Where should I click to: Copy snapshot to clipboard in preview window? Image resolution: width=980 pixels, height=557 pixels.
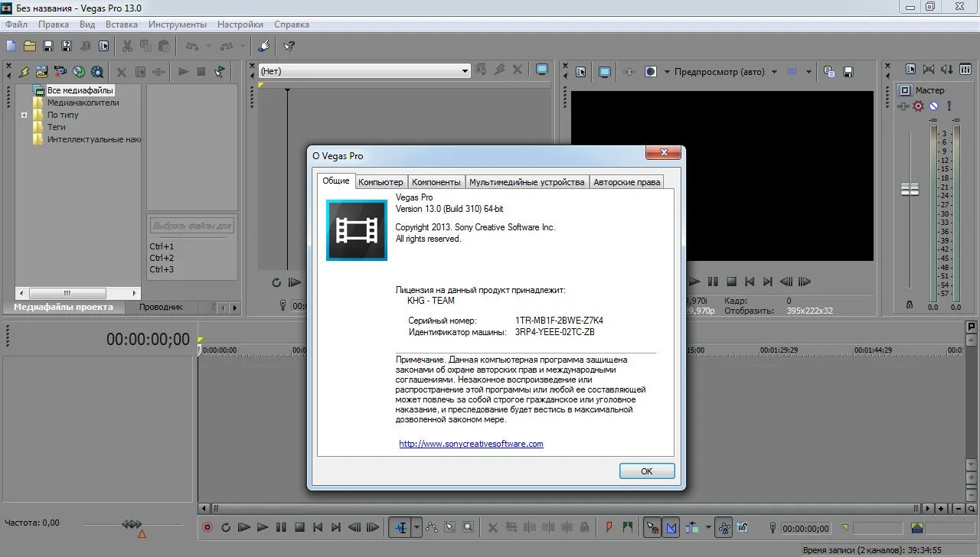(829, 72)
